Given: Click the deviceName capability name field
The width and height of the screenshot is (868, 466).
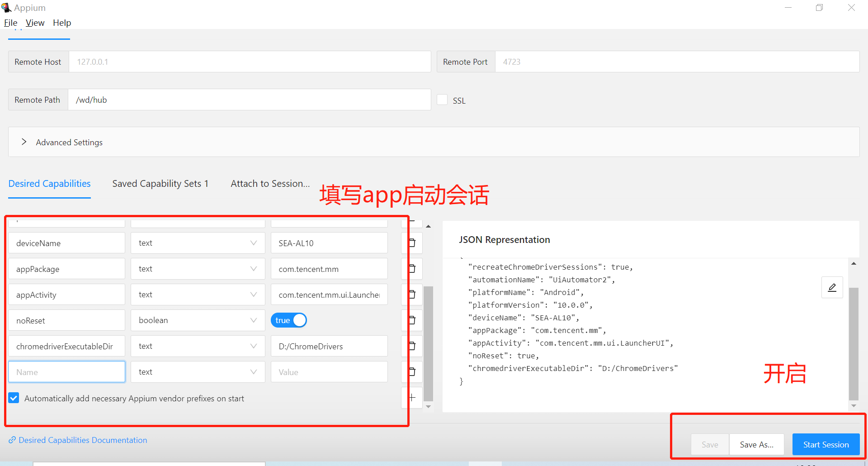Looking at the screenshot, I should [x=66, y=243].
